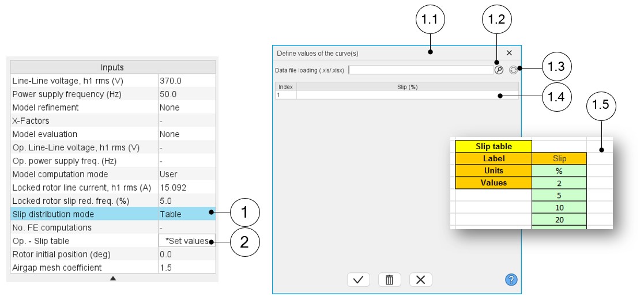Image resolution: width=644 pixels, height=304 pixels.
Task: Open the Model computation mode User dropdown
Action: [187, 174]
